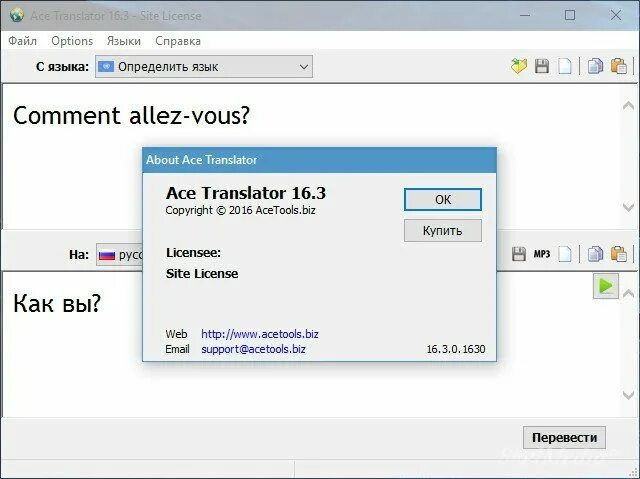This screenshot has height=479, width=640.
Task: Open the Файл menu
Action: (x=22, y=41)
